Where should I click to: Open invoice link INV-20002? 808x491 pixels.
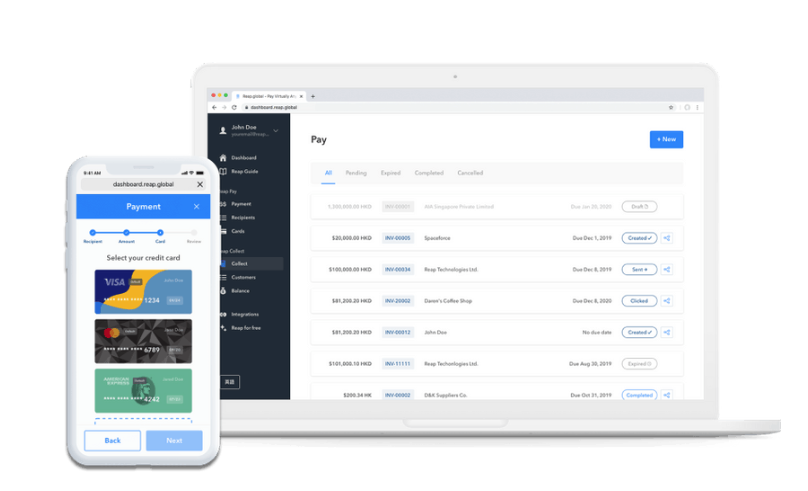tap(398, 301)
